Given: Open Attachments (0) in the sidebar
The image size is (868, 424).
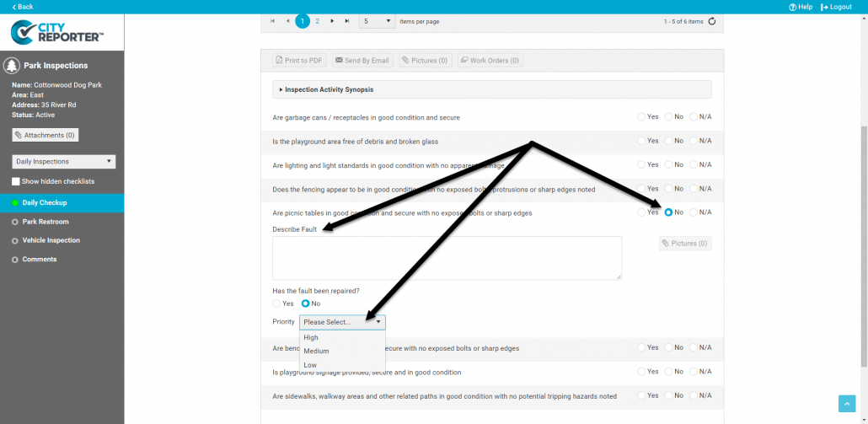Looking at the screenshot, I should (x=46, y=135).
